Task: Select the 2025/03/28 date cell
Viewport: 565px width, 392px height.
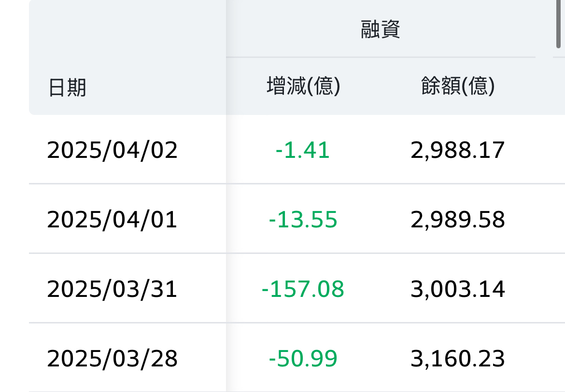Action: [x=113, y=359]
